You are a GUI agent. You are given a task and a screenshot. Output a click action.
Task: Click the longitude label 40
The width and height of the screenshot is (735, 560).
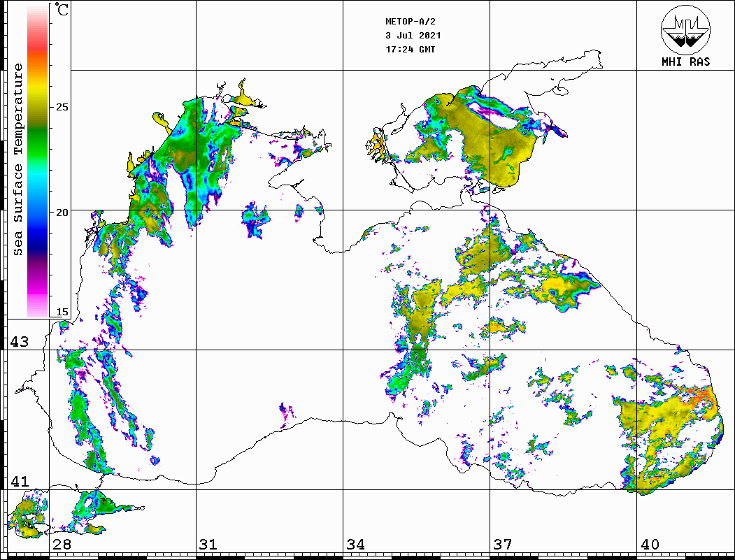650,544
